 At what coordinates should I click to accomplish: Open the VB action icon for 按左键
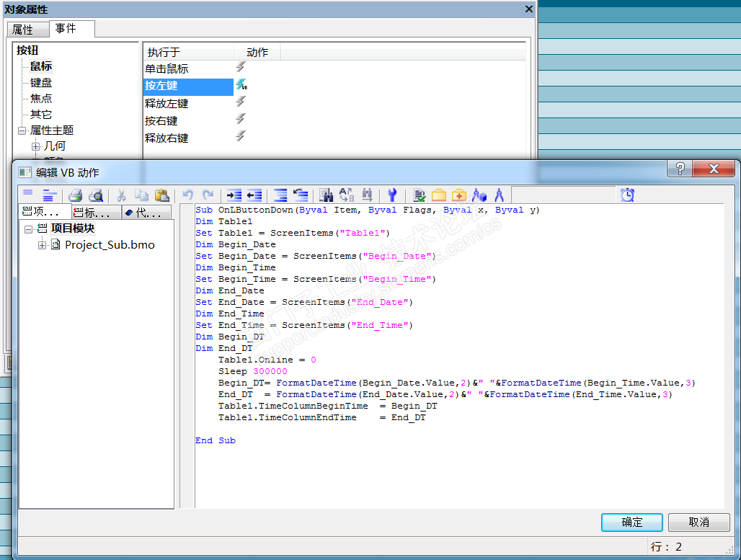pos(241,85)
